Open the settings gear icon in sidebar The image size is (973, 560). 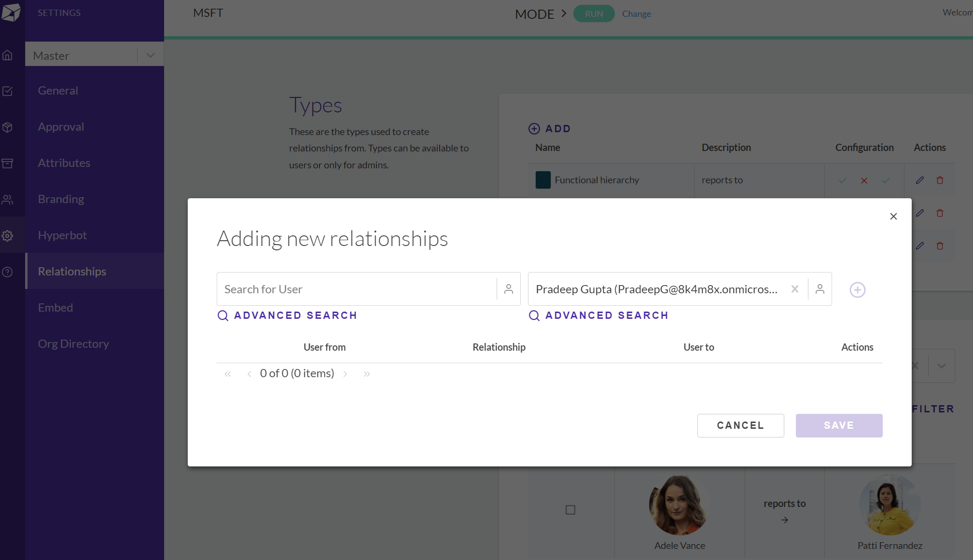click(x=7, y=236)
